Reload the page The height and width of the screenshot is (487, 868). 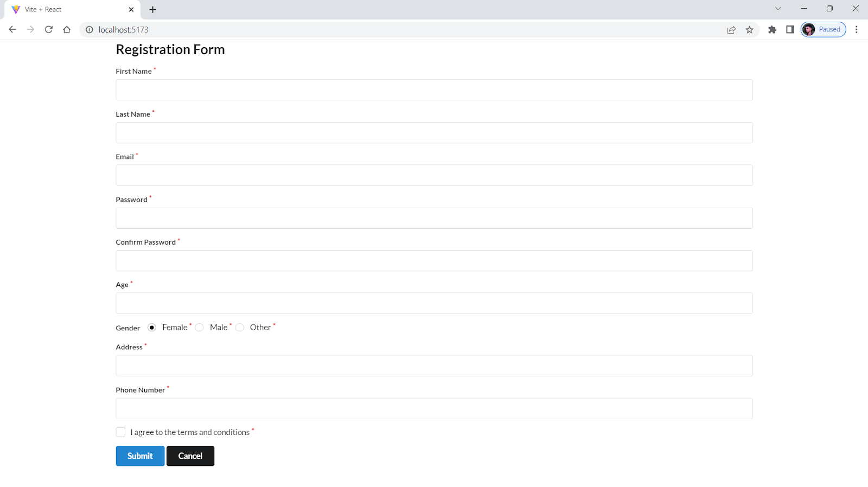pyautogui.click(x=49, y=29)
